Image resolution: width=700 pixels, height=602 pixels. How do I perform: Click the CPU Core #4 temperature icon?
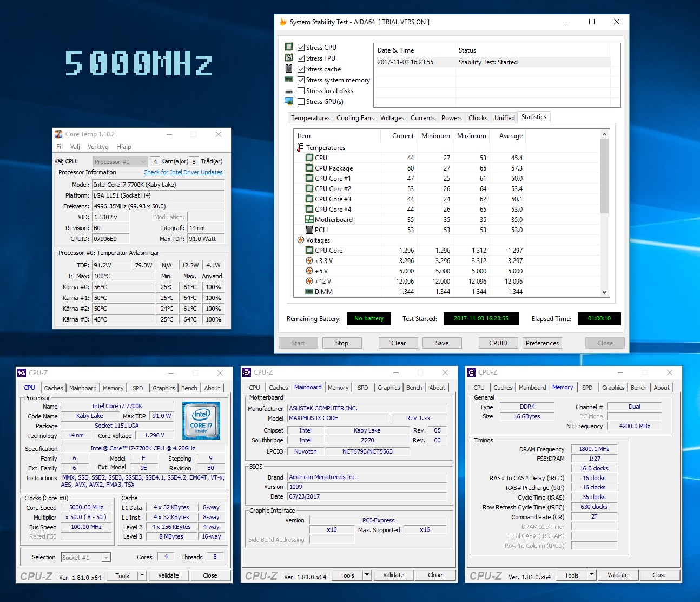[x=309, y=209]
